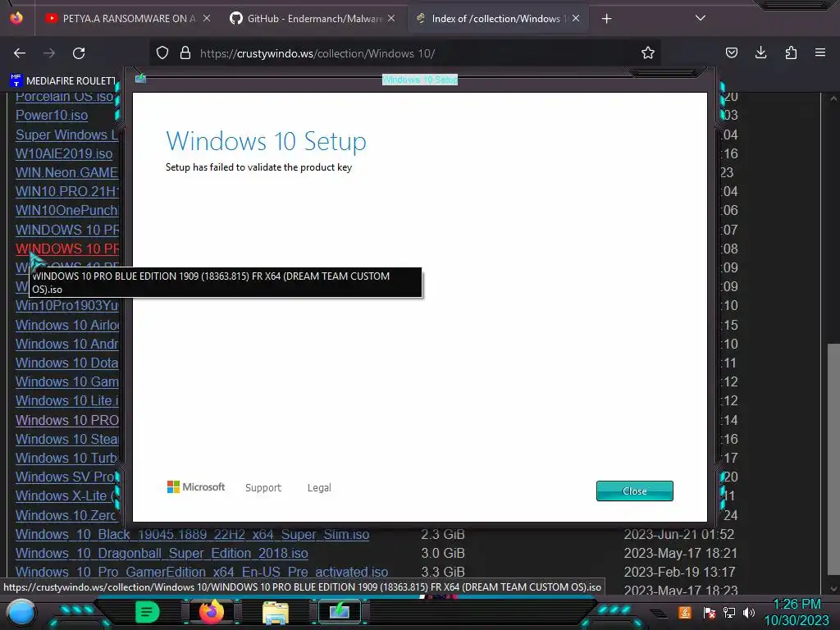Open the extensions puzzle icon

point(791,52)
